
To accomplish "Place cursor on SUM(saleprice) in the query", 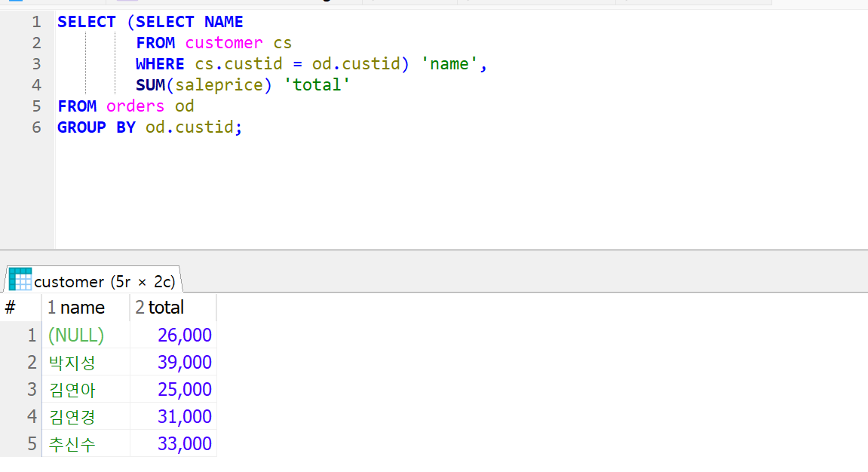I will click(204, 85).
